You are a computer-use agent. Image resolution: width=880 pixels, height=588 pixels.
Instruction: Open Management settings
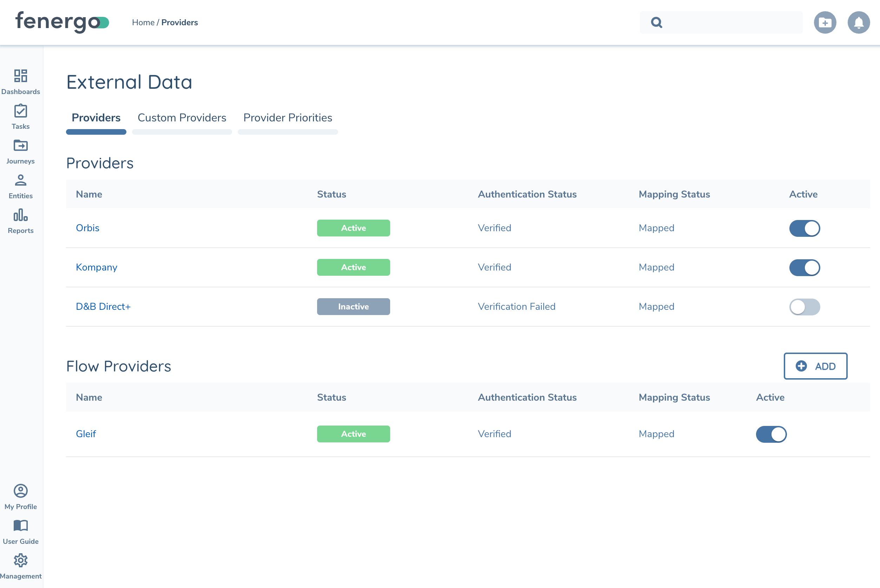coord(21,561)
